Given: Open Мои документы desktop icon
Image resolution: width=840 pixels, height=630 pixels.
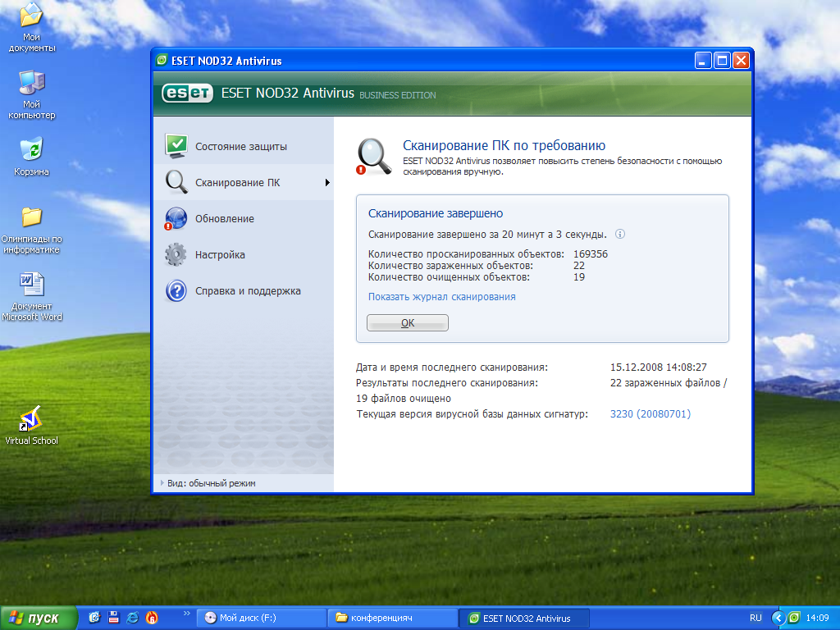Looking at the screenshot, I should tap(32, 27).
